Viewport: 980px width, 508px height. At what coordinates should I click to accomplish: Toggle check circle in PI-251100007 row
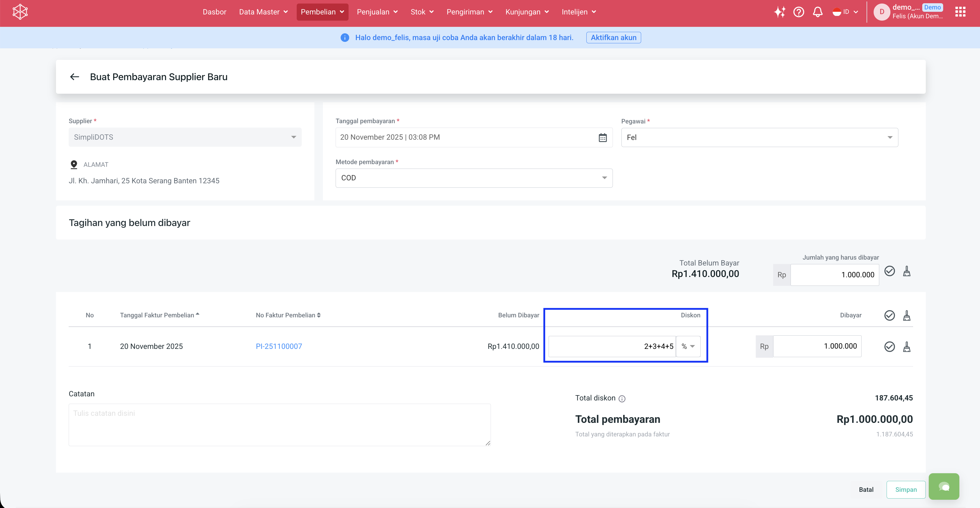(890, 346)
